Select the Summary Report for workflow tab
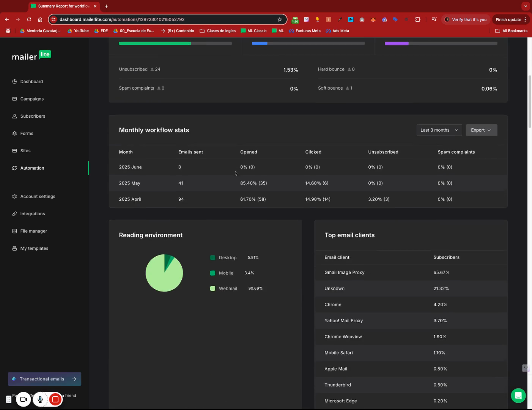The height and width of the screenshot is (410, 532). click(x=64, y=6)
